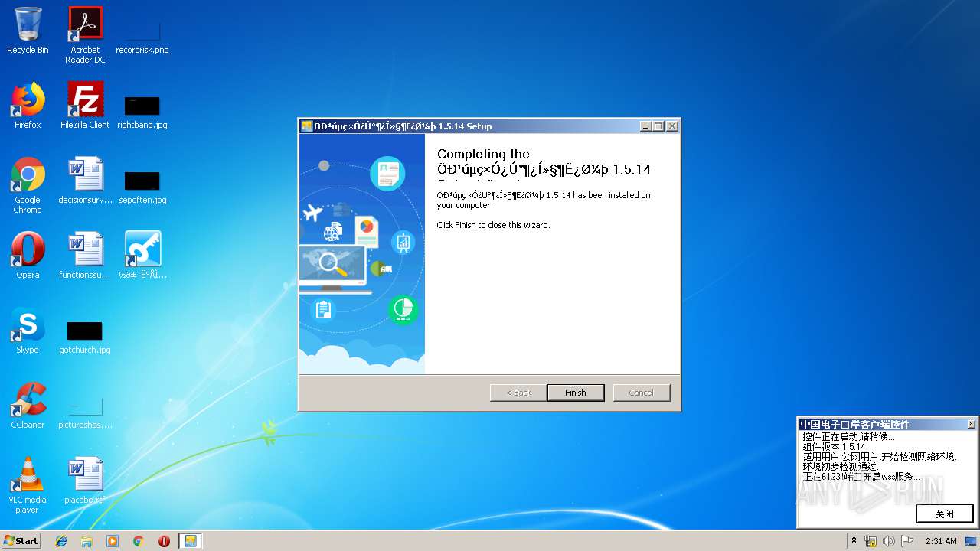Select gotchurch.jpg on the desktop
Image resolution: width=980 pixels, height=551 pixels.
[x=85, y=337]
